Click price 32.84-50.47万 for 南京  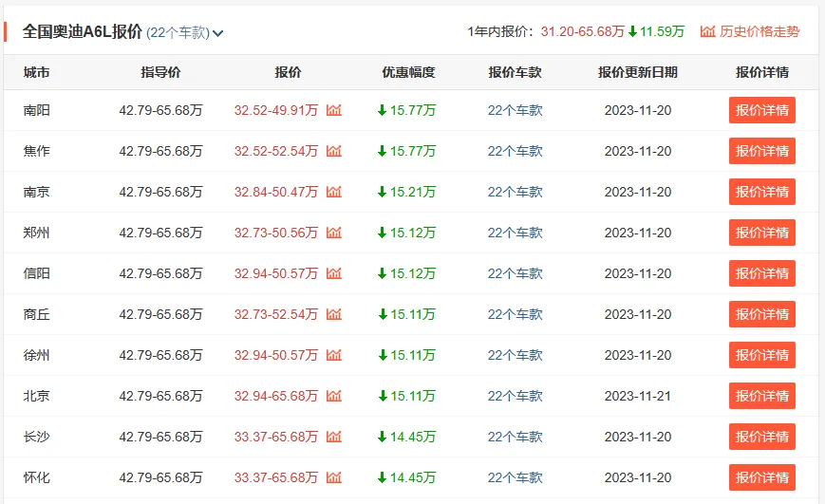(276, 192)
